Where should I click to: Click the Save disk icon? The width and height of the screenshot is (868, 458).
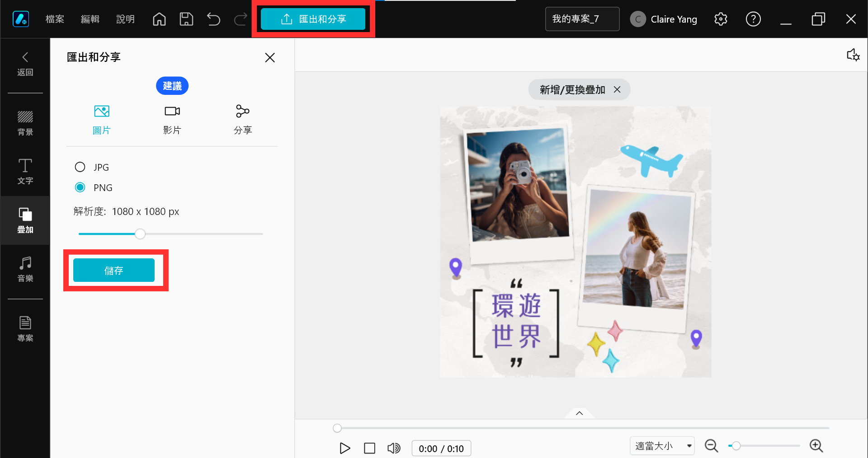click(186, 19)
